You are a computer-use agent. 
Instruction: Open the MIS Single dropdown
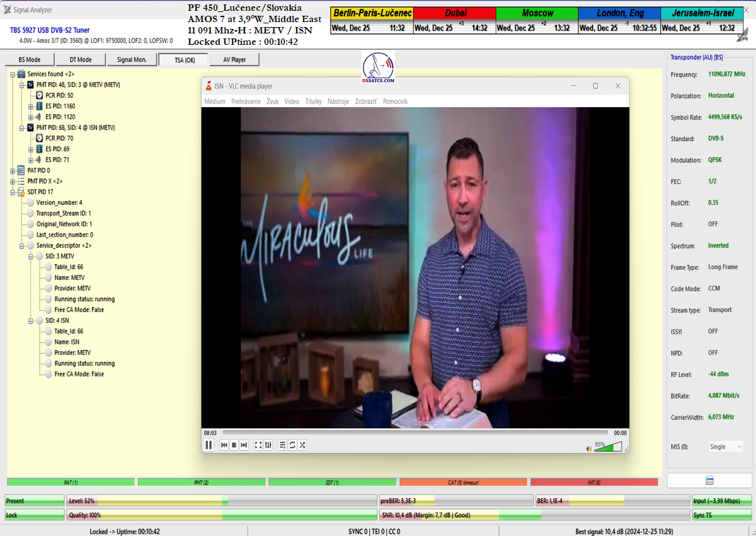tap(726, 446)
